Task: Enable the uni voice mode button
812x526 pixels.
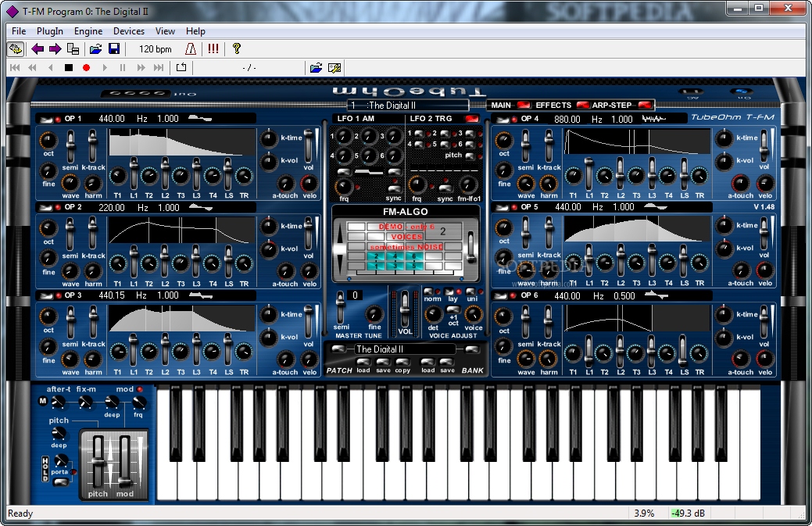Action: coord(470,292)
